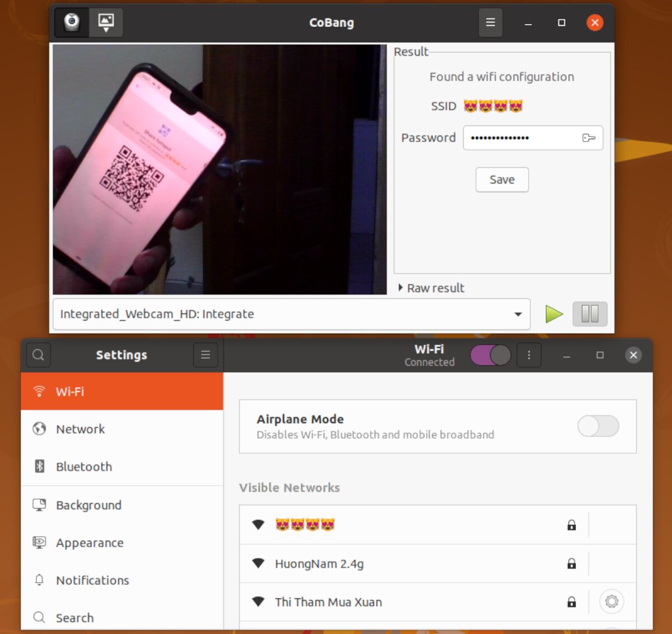Reveal the scanned wifi password via key icon
Image resolution: width=672 pixels, height=634 pixels.
[x=589, y=138]
